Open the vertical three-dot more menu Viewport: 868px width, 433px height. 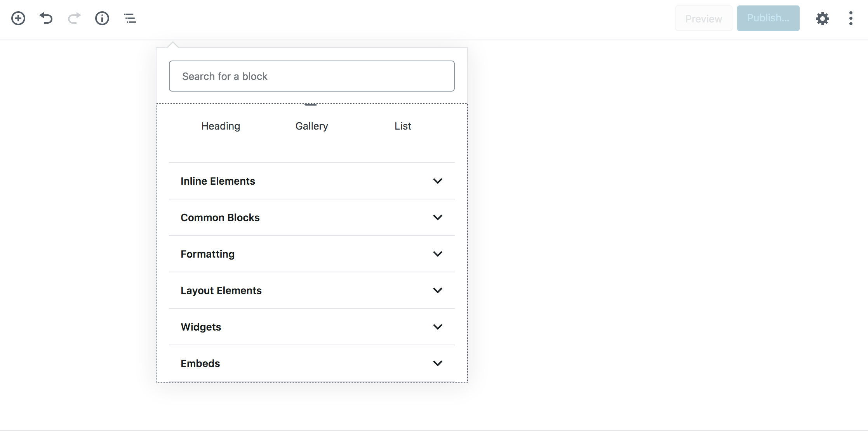(x=851, y=18)
